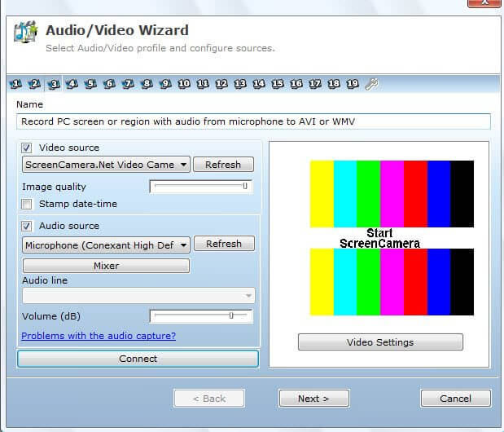Select profile number 2 icon
Viewport: 504px width, 432px height.
pos(34,84)
